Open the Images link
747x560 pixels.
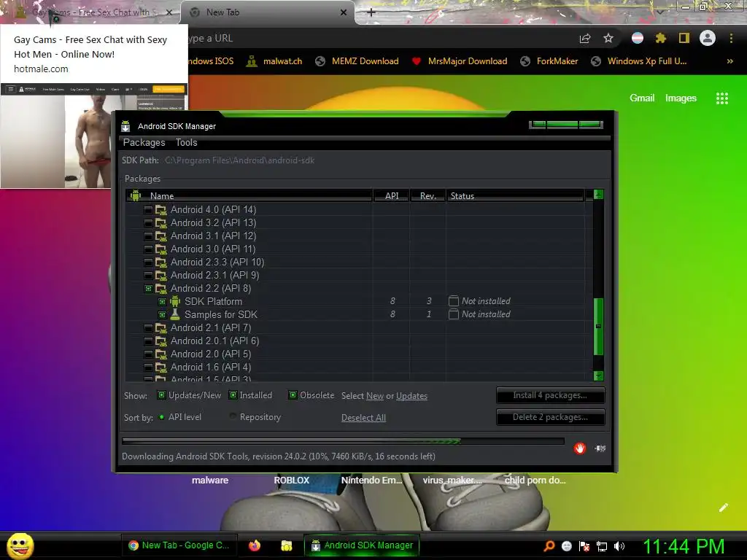coord(681,98)
